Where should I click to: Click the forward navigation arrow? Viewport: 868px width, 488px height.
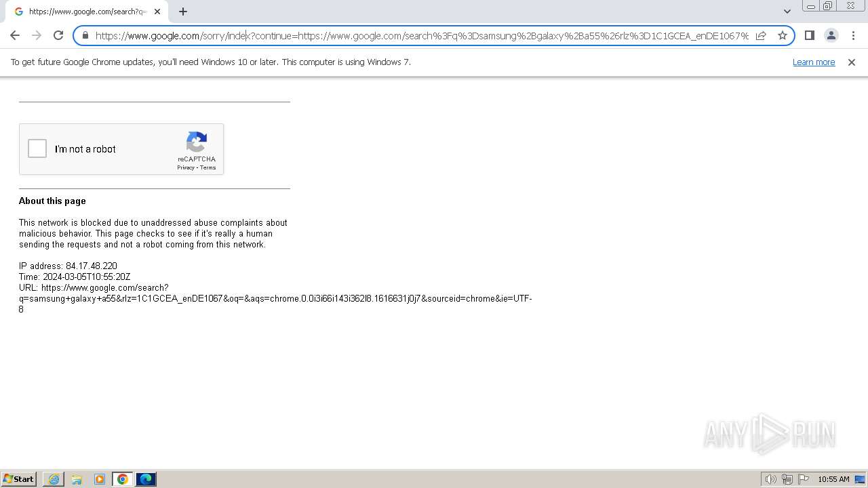coord(37,35)
